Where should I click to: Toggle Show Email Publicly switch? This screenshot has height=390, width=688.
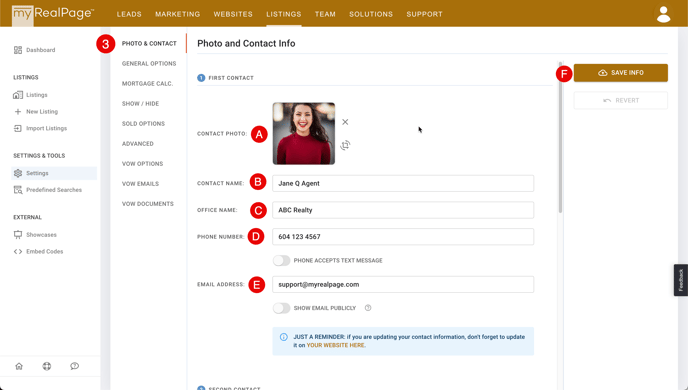point(282,308)
